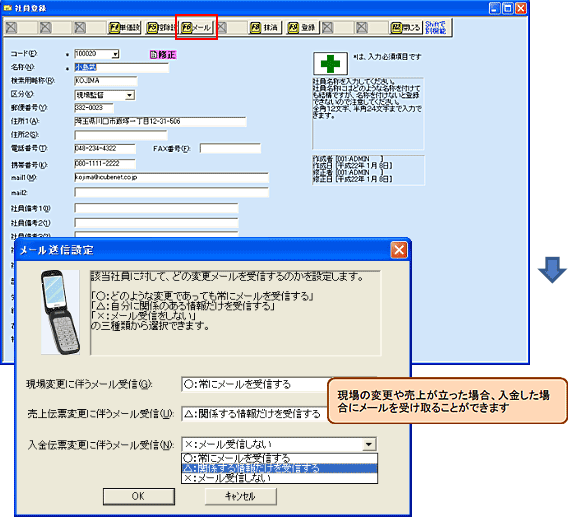Click the 携帯番号 mobile number field

tap(105, 164)
